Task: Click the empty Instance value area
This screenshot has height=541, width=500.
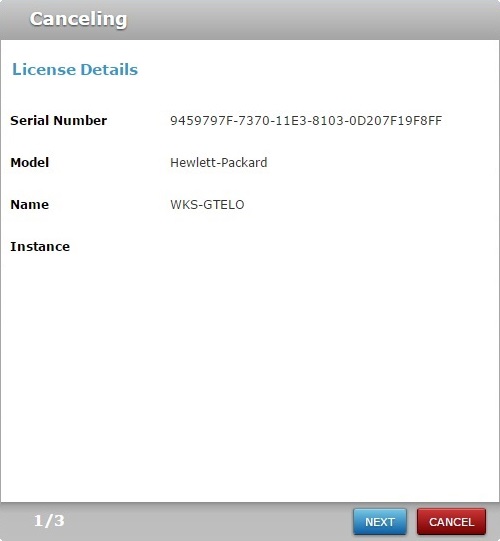Action: 311,247
